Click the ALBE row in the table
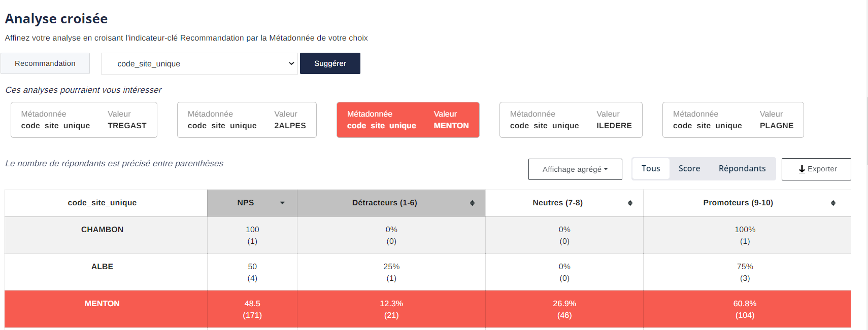The image size is (868, 330). pos(102,267)
